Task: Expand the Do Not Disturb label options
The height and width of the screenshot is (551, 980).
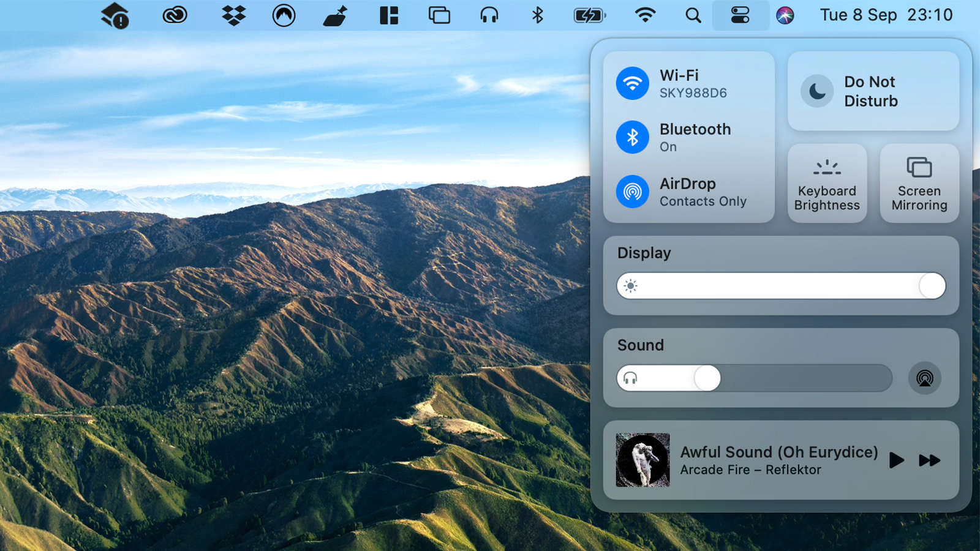Action: [x=871, y=91]
